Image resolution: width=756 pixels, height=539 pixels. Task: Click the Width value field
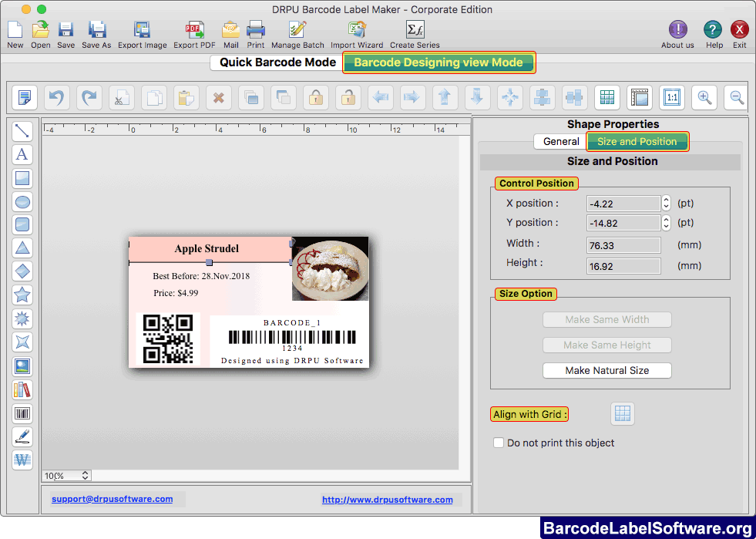point(623,245)
